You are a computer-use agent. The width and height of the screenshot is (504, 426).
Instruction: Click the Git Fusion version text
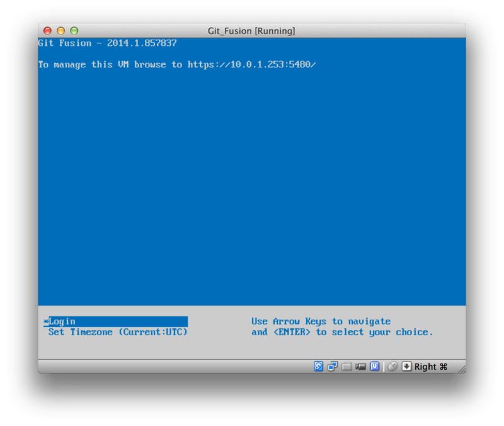tap(107, 43)
